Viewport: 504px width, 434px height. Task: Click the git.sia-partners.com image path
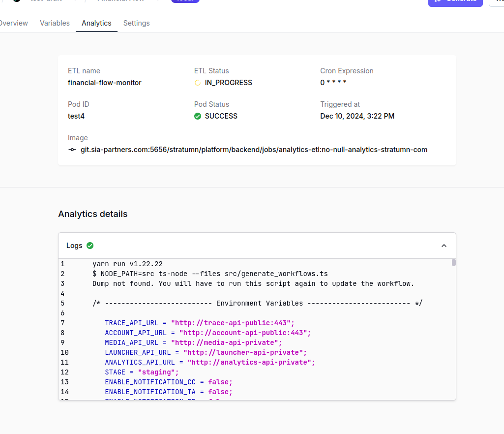click(x=254, y=150)
